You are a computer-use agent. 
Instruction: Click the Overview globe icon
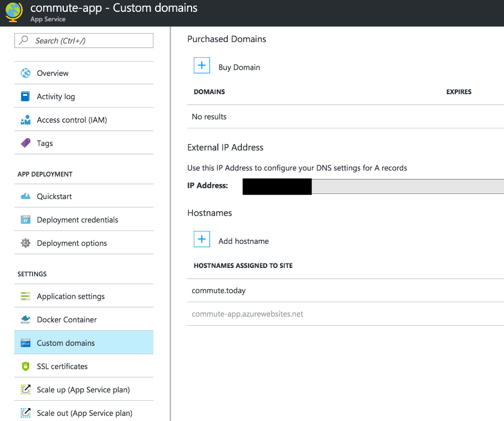pos(25,73)
